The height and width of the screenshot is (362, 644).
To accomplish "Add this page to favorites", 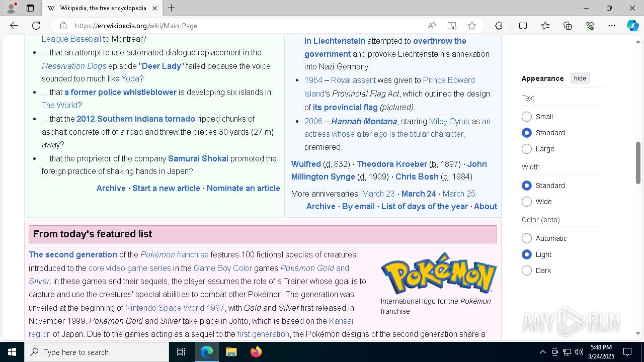I will click(x=472, y=26).
